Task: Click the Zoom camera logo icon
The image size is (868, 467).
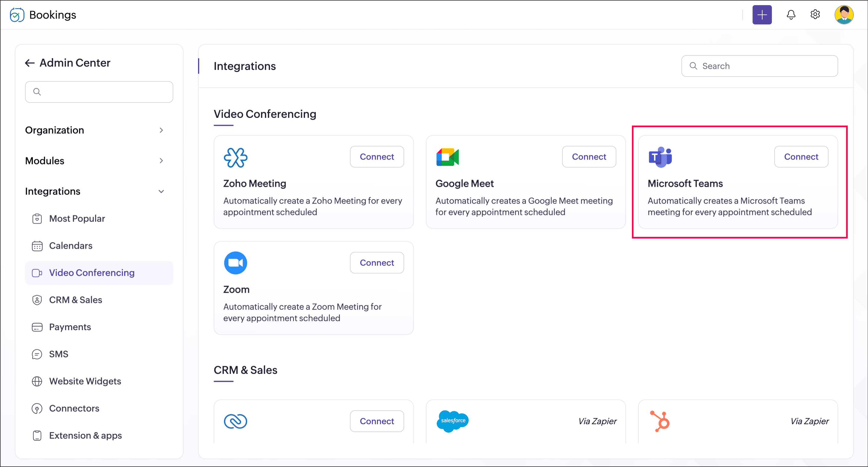Action: [235, 263]
